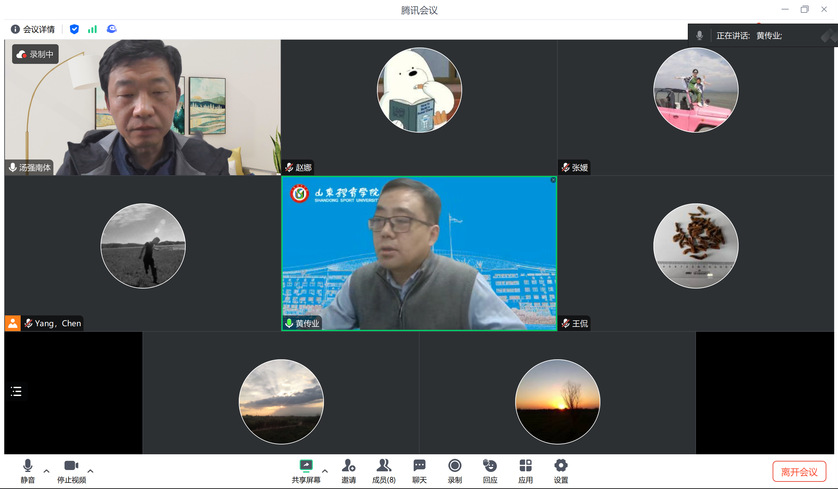Viewport: 838px width, 489px height.
Task: Click the list icon in bottom-left black panel
Action: click(16, 391)
